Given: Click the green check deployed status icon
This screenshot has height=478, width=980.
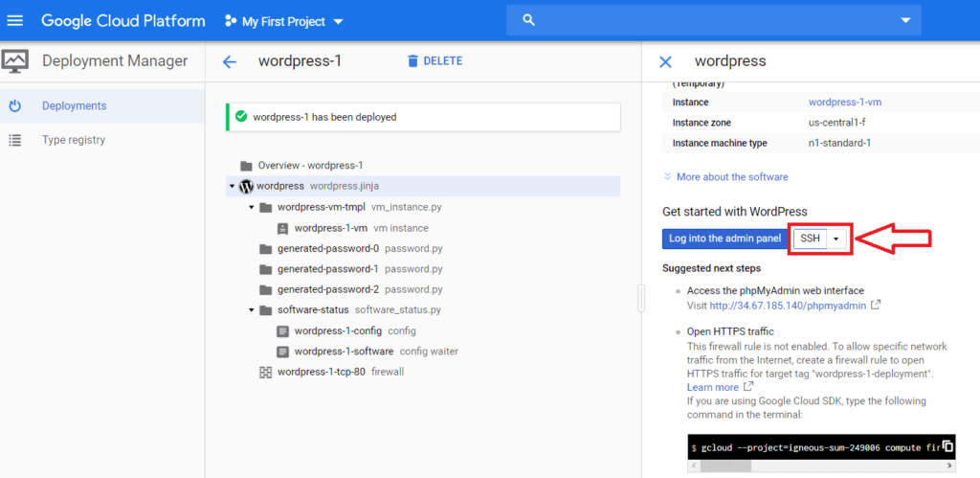Looking at the screenshot, I should 240,116.
